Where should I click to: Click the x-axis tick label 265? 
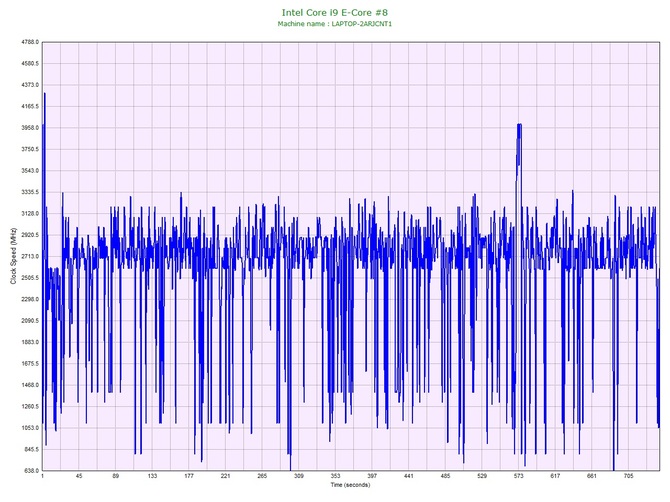(262, 476)
